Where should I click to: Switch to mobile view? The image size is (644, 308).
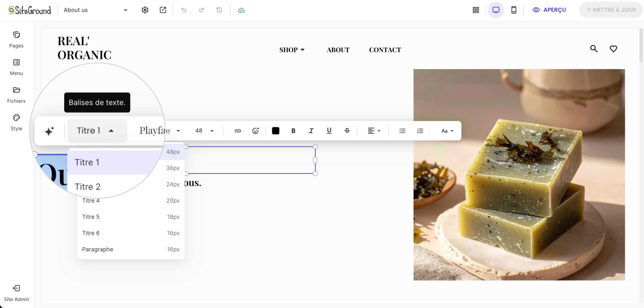(x=514, y=10)
